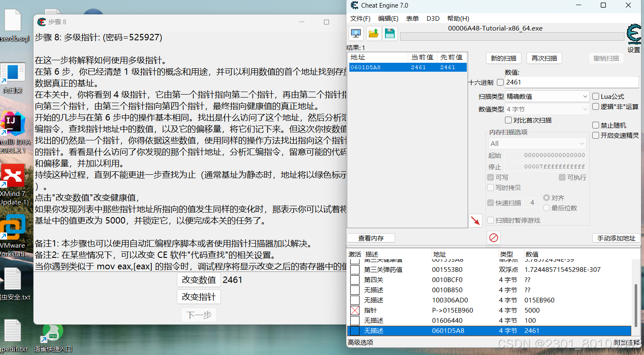Toggle the 可写 checkbox

coord(491,177)
